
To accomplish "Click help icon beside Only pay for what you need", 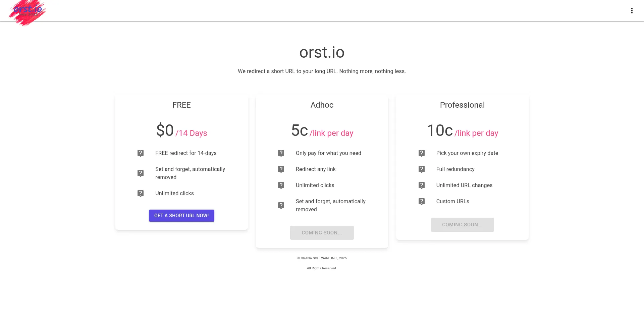I will [281, 153].
